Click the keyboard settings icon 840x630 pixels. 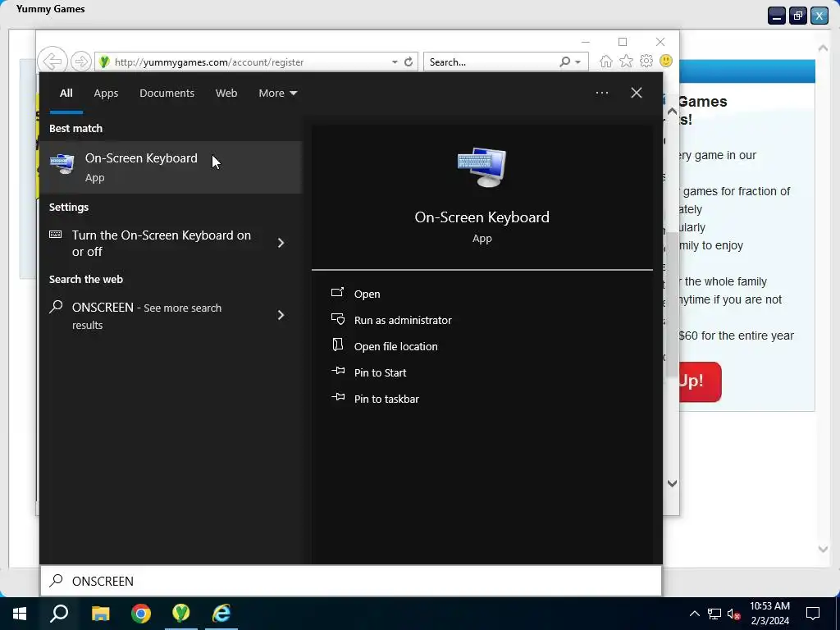(56, 235)
